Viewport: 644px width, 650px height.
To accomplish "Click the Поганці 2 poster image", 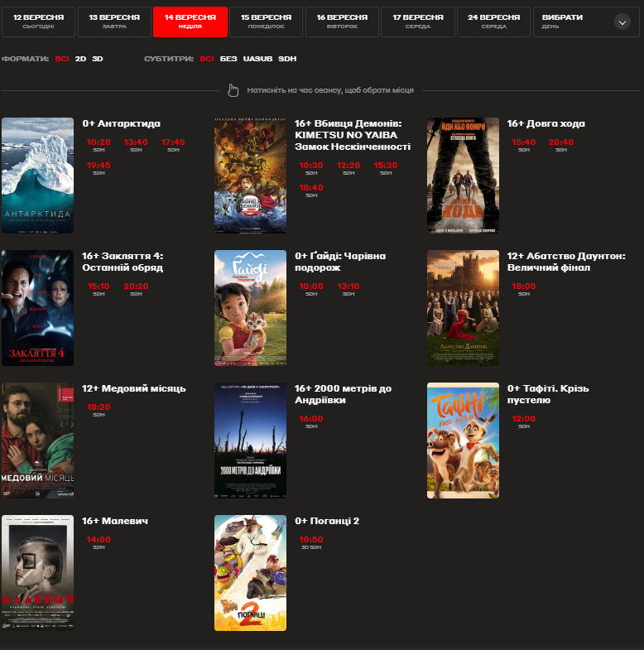I will [x=250, y=573].
